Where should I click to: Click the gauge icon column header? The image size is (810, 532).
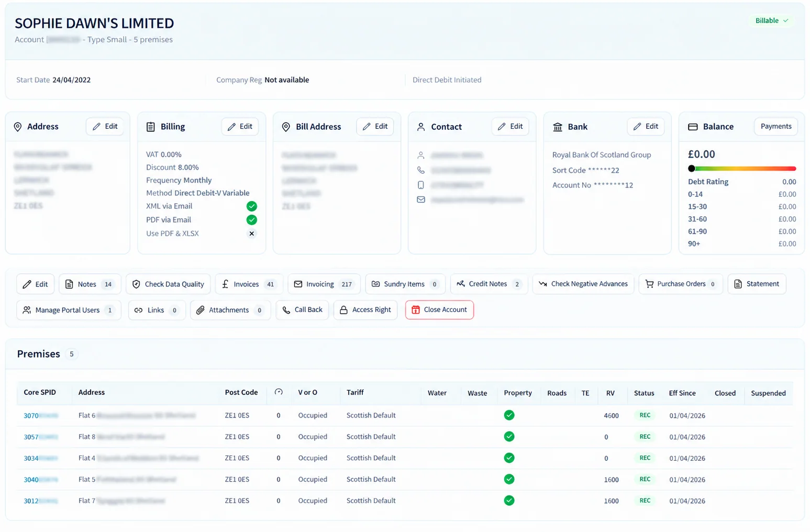(x=279, y=392)
